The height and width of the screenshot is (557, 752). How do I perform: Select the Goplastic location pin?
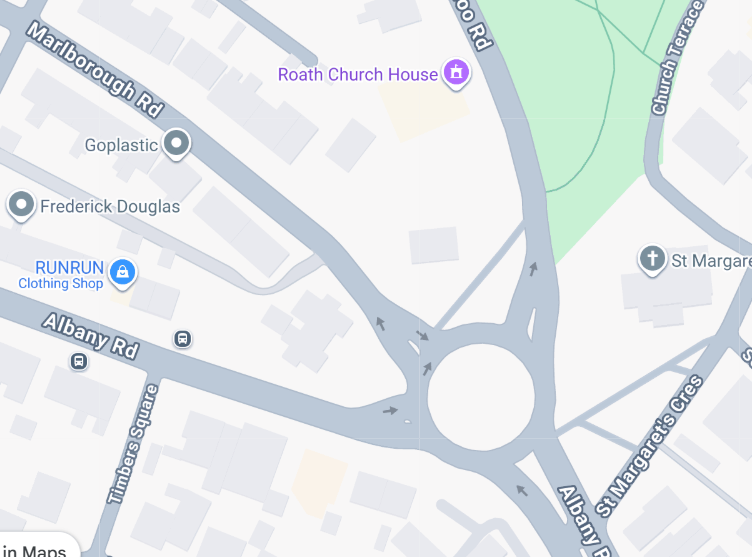(x=176, y=144)
